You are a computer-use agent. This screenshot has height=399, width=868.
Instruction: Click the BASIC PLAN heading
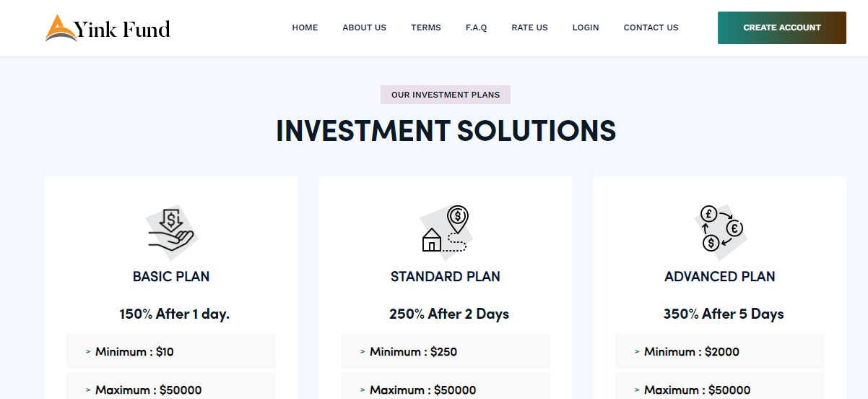click(171, 276)
